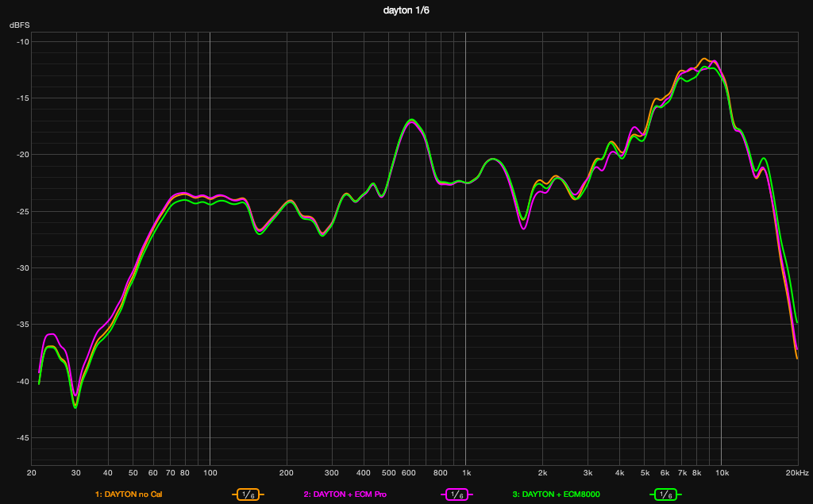Click the 20kHz frequency axis label
Screen dimensions: 813x504
797,473
